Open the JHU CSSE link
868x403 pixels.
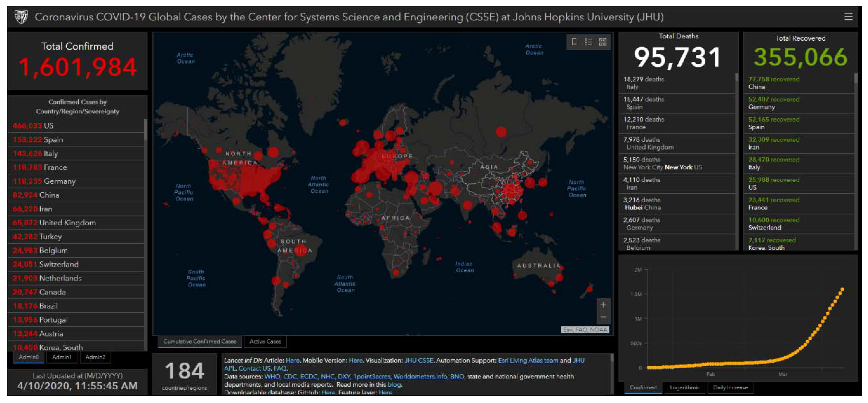pyautogui.click(x=419, y=360)
